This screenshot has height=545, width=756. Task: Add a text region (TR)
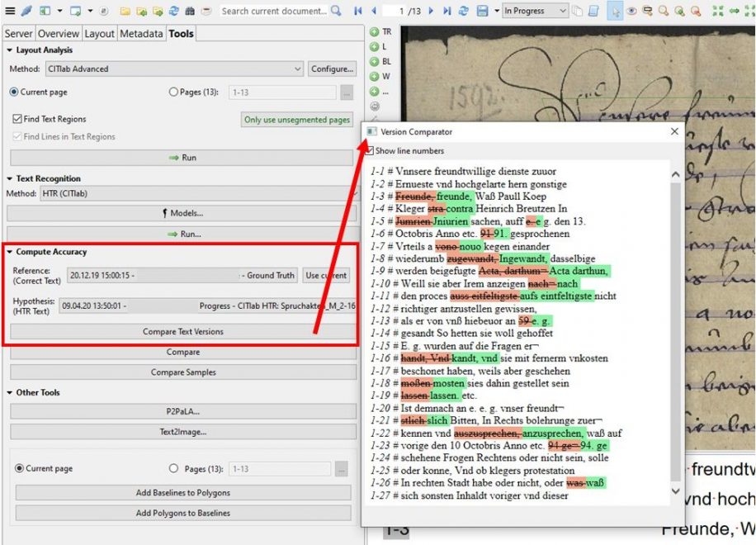(375, 32)
